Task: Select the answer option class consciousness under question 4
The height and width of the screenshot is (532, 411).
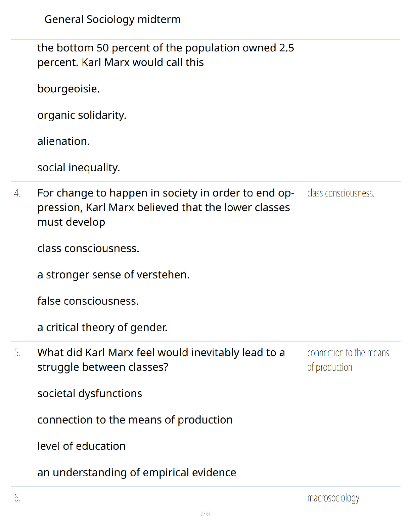Action: pos(88,248)
